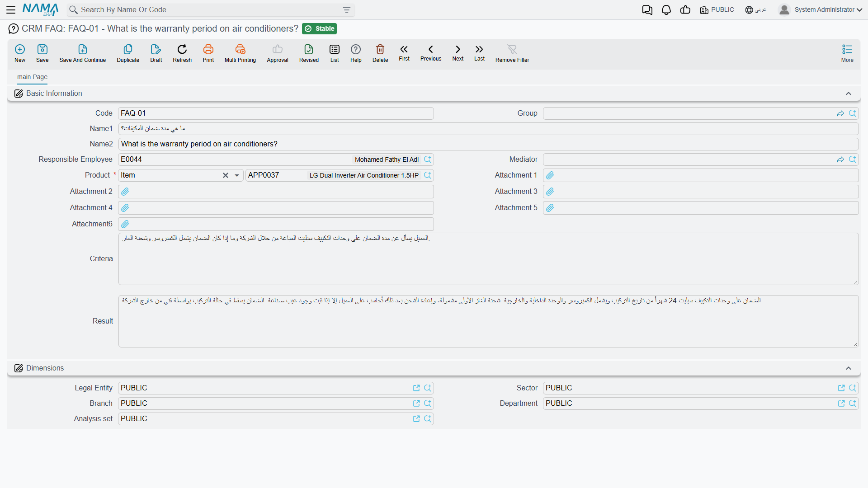The width and height of the screenshot is (868, 488).
Task: Clear the Product type Item selection
Action: pyautogui.click(x=226, y=175)
